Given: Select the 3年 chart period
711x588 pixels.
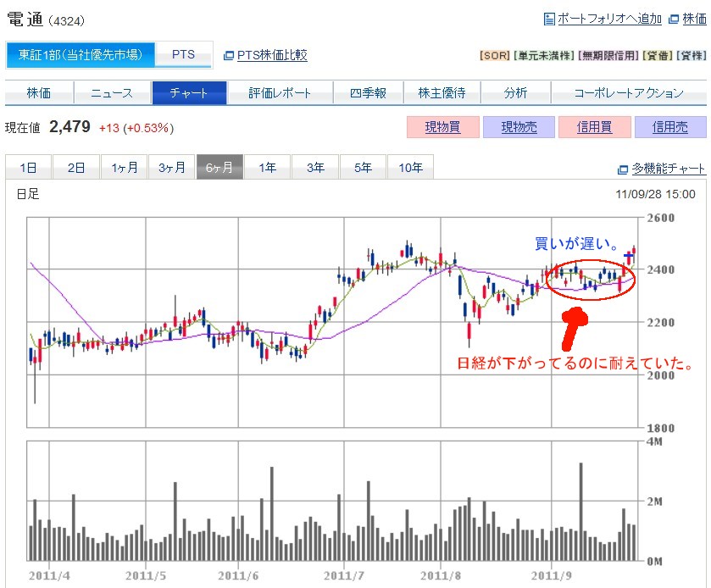Looking at the screenshot, I should (x=315, y=167).
